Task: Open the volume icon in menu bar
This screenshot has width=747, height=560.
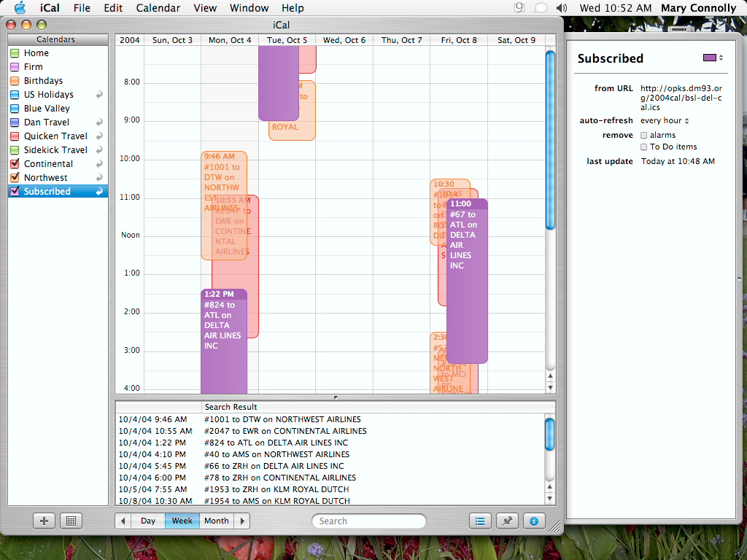Action: [x=560, y=8]
